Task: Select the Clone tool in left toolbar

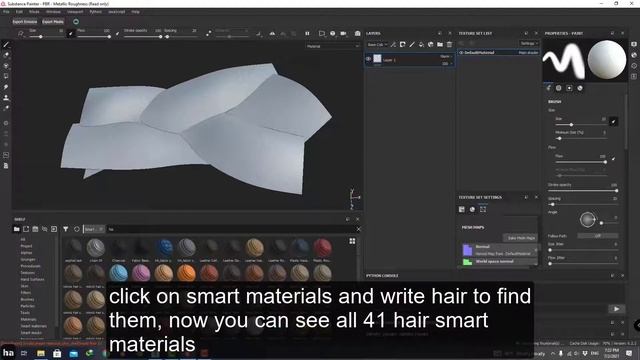Action: click(6, 98)
